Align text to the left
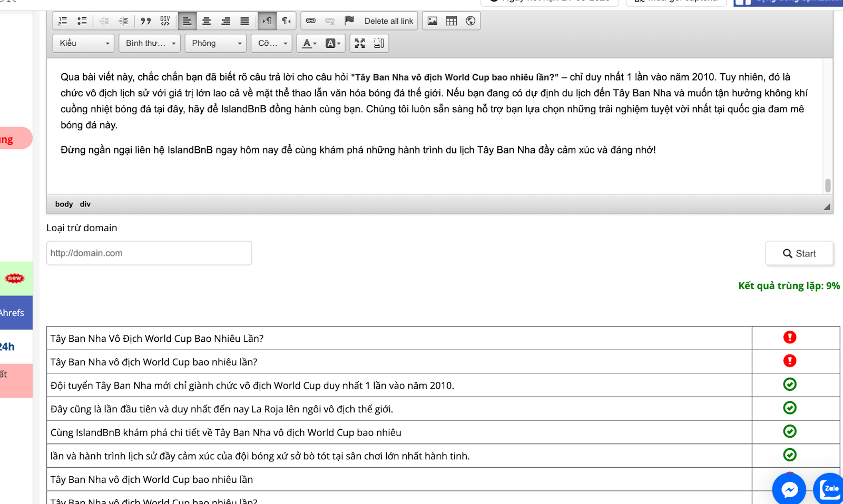843x504 pixels. click(187, 21)
